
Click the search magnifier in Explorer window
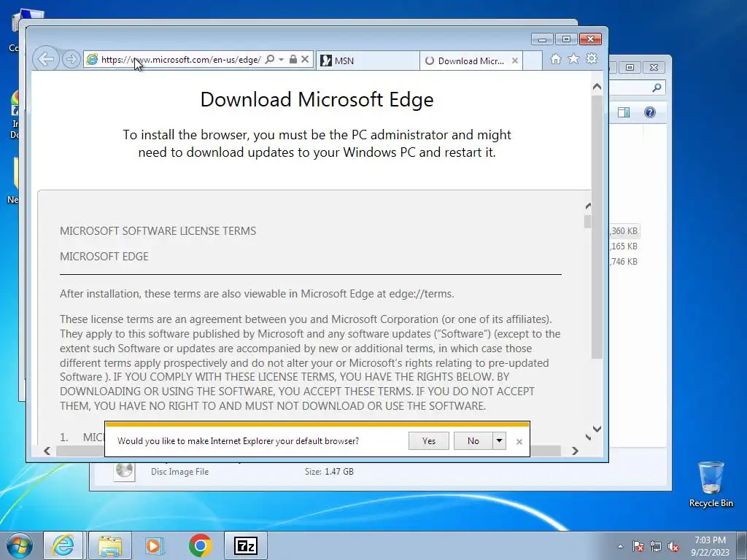click(657, 87)
